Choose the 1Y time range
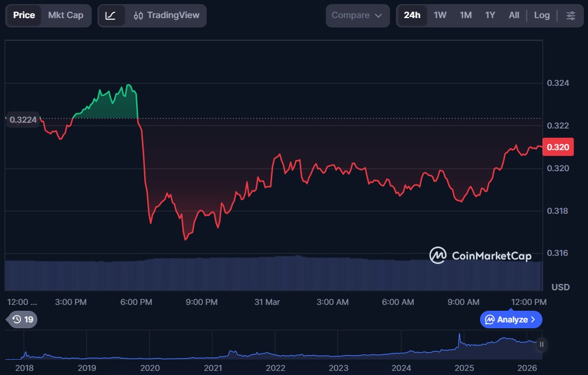This screenshot has width=588, height=375. [x=490, y=15]
